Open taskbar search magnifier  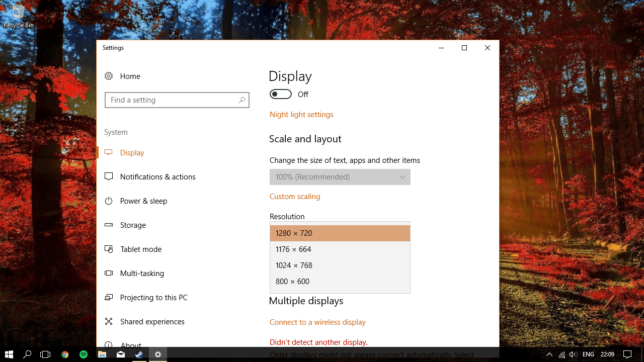click(27, 354)
